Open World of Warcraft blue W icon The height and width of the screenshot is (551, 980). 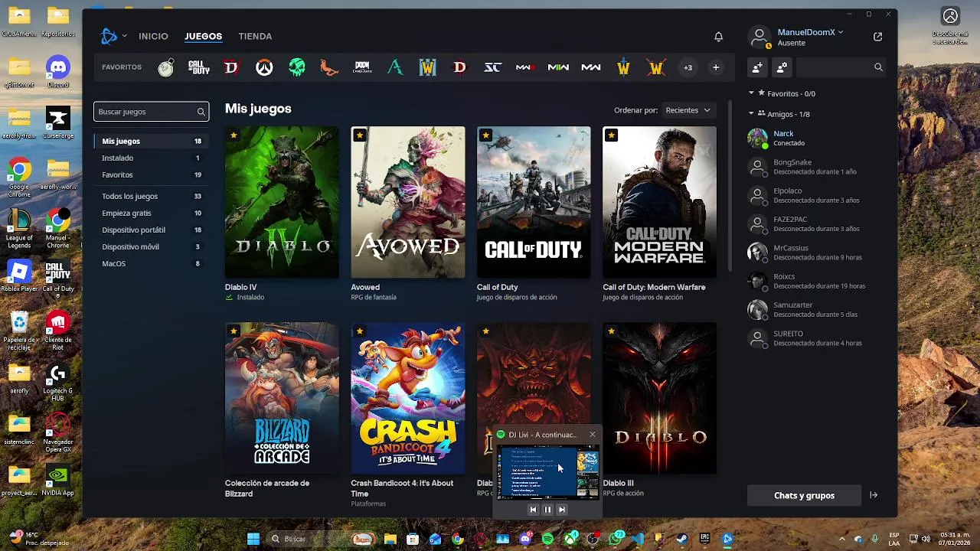point(427,67)
